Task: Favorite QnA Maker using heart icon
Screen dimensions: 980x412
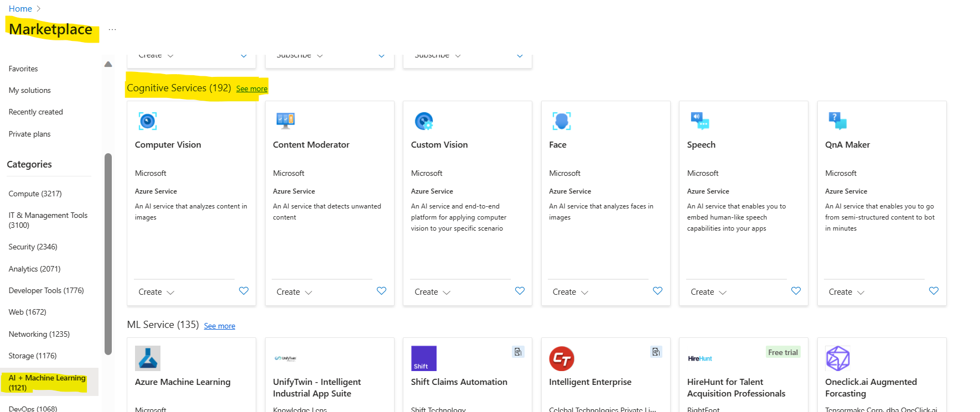Action: 934,291
